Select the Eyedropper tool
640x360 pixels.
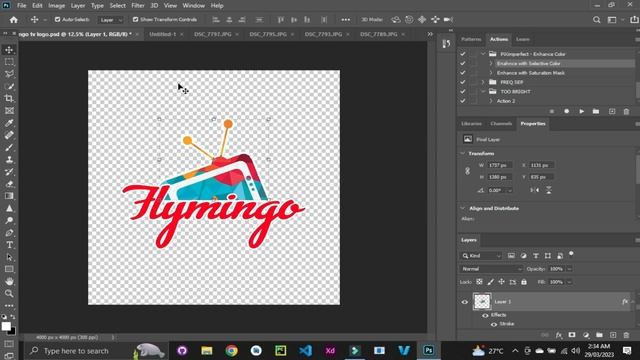9,123
